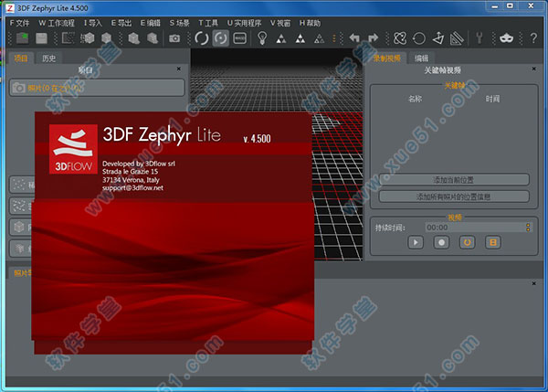Select the orbit navigation mode icon
Viewport: 548px width, 392px height.
point(202,38)
